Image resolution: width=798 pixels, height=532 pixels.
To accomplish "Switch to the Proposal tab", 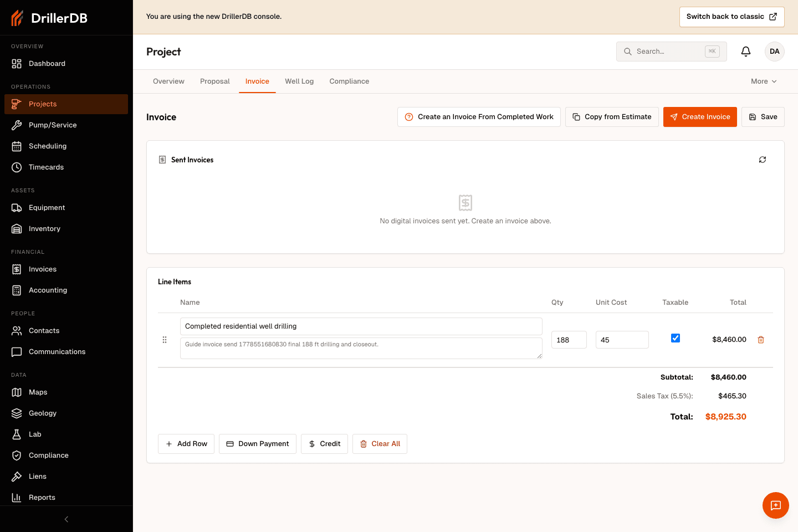I will click(x=215, y=81).
